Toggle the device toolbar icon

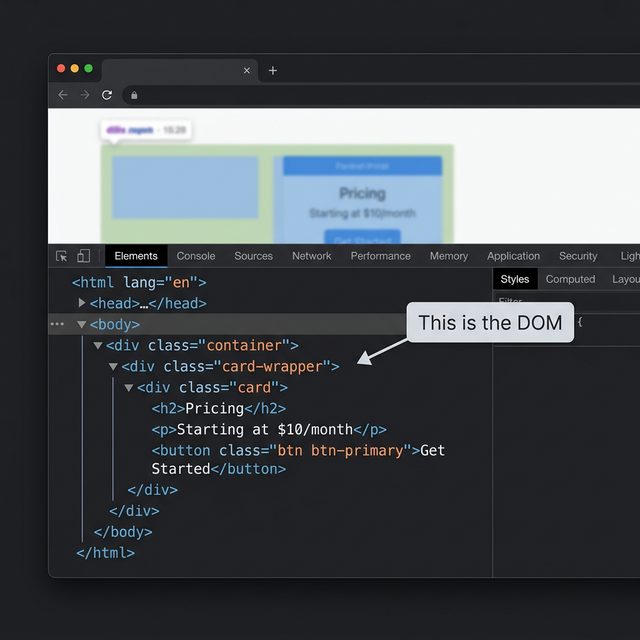pos(84,256)
